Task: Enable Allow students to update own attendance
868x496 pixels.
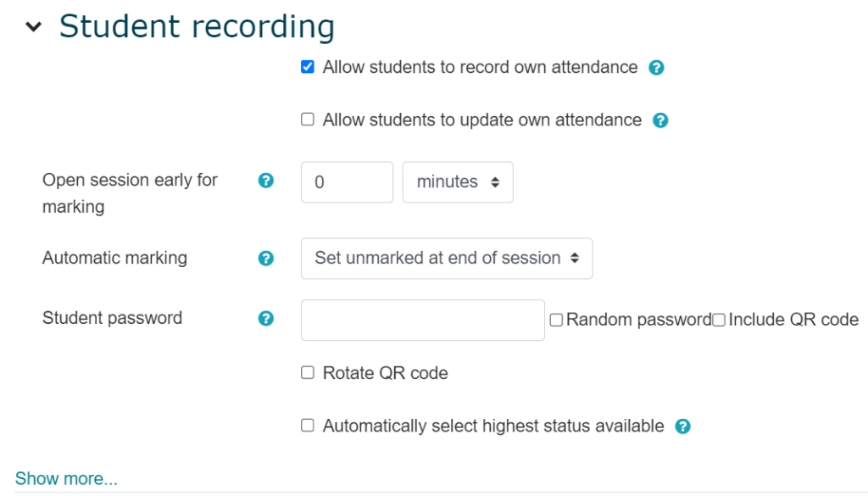Action: click(308, 120)
